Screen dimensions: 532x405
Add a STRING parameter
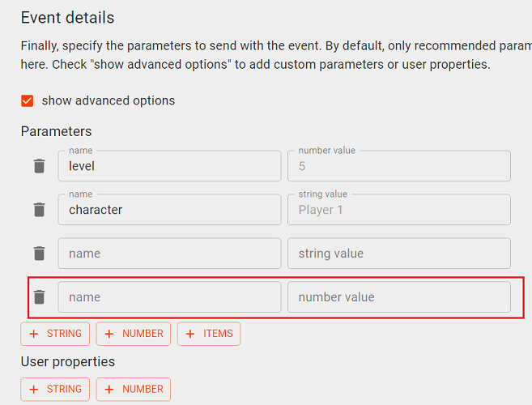point(55,334)
